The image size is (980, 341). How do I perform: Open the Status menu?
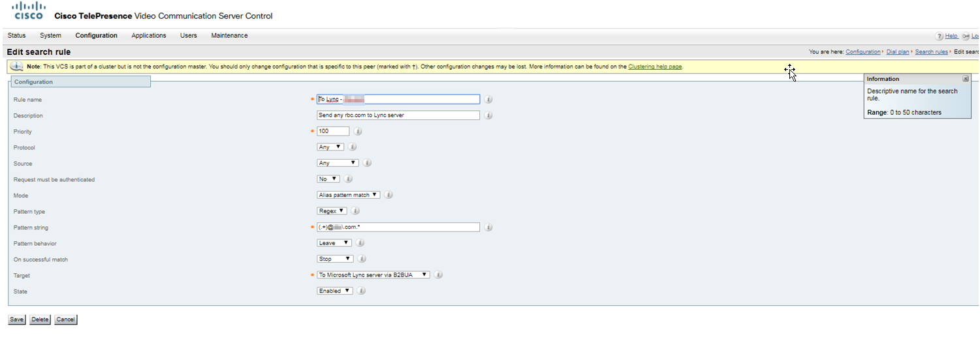pyautogui.click(x=17, y=36)
